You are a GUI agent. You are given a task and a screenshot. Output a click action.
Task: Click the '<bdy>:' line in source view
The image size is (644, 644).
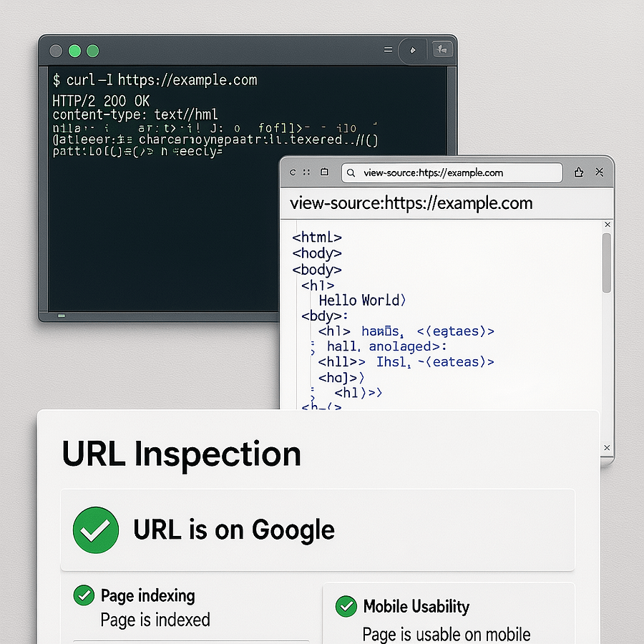tap(324, 316)
